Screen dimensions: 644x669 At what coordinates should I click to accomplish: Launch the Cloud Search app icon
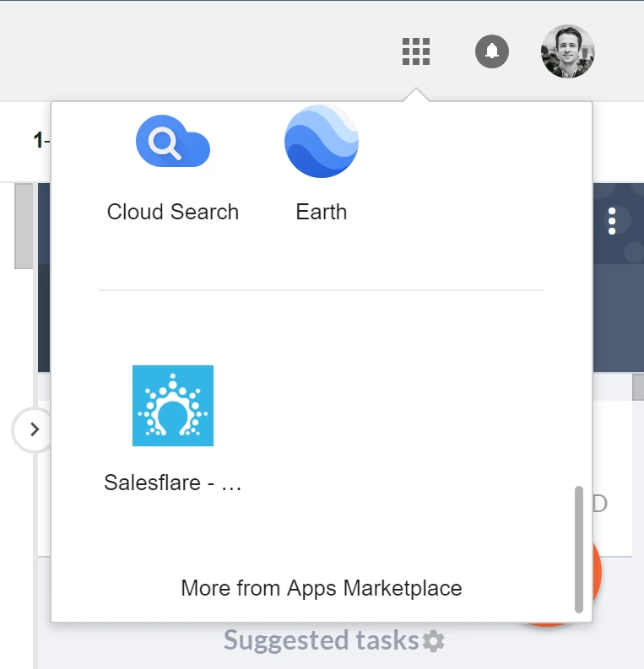[173, 141]
